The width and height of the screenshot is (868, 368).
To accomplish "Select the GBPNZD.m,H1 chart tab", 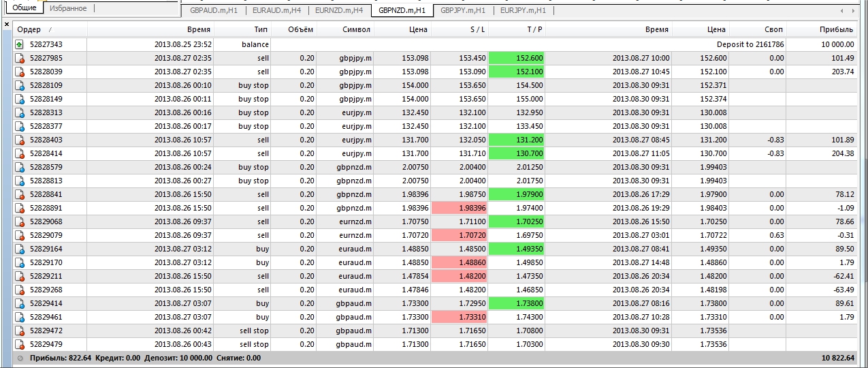I will click(402, 11).
